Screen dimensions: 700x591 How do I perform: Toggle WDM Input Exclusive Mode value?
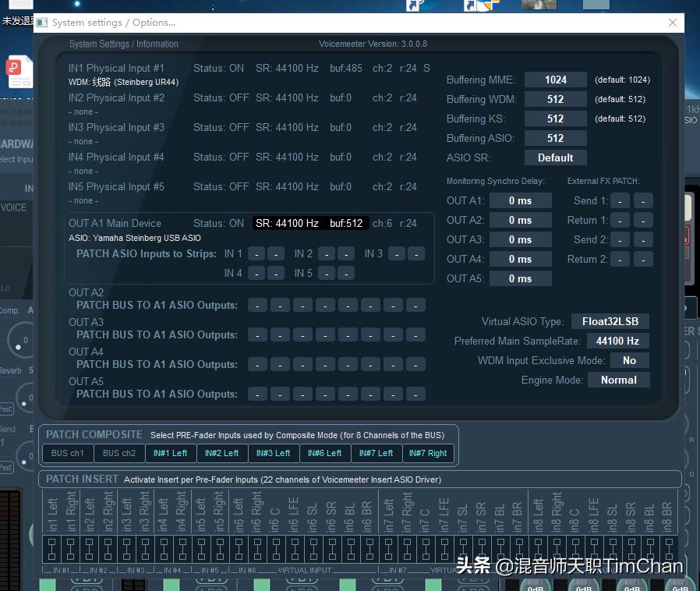pos(629,360)
